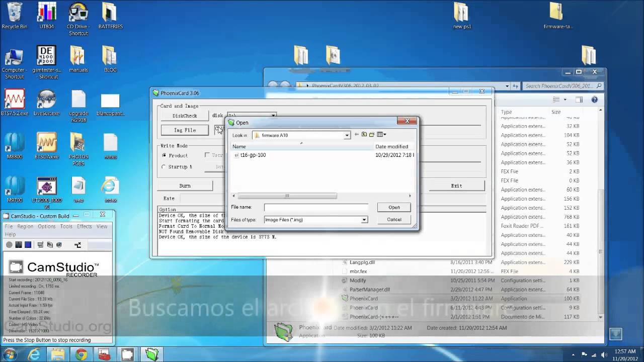Click the go back arrow in Open dialog

(356, 135)
